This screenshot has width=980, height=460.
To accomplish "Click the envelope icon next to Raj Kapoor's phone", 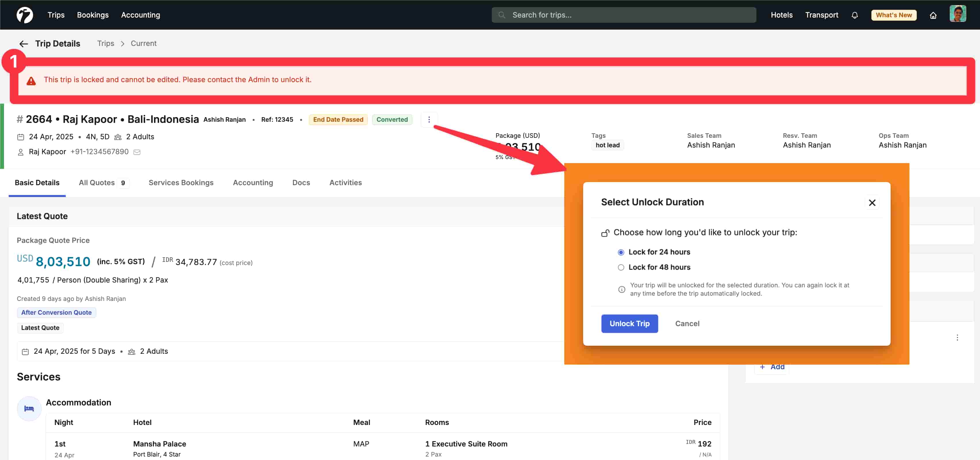I will click(137, 152).
